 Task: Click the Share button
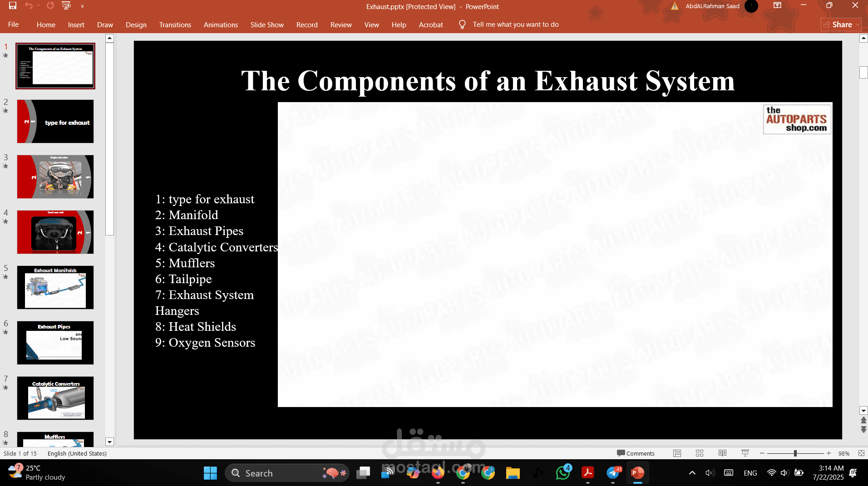(x=841, y=25)
